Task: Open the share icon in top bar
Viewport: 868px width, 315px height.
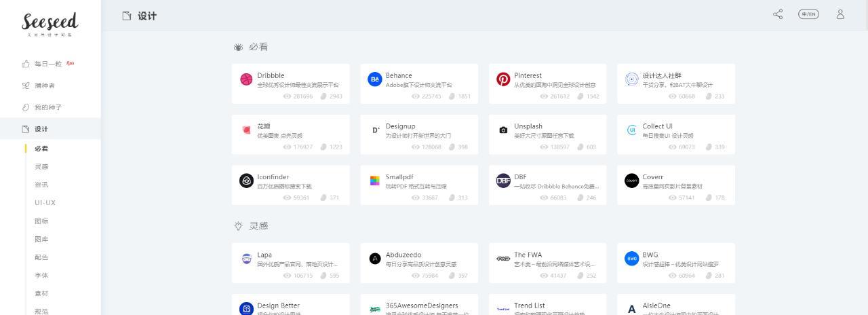Action: [x=778, y=14]
